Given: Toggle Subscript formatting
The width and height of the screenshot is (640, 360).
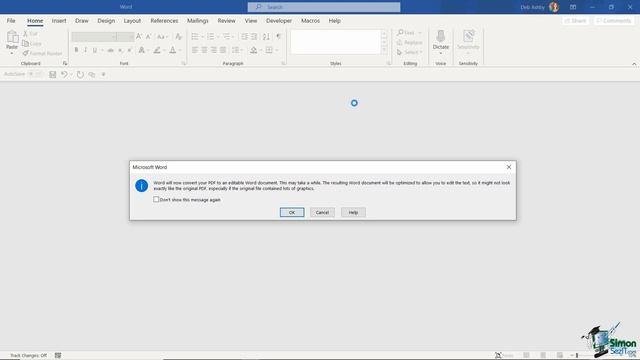Looking at the screenshot, I should [x=120, y=50].
